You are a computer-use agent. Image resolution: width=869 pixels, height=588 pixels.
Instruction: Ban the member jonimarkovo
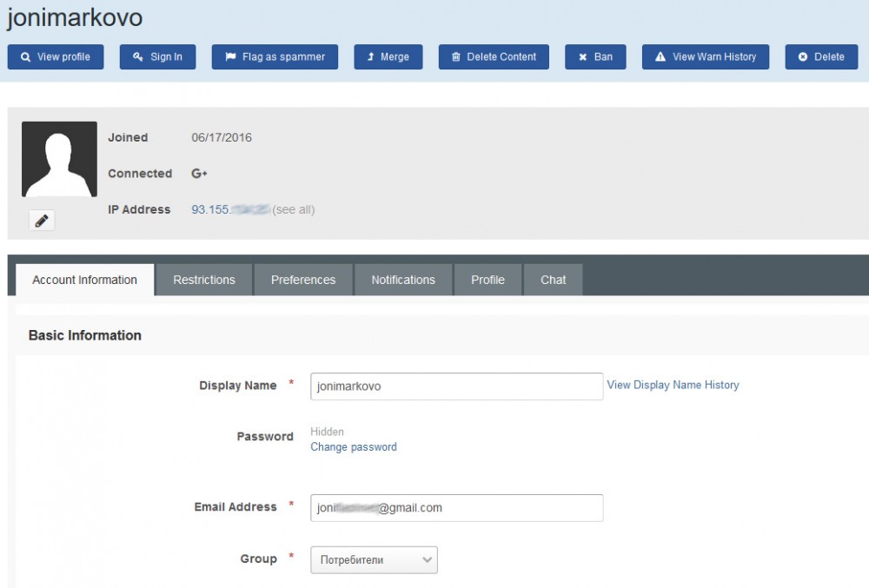(x=595, y=57)
